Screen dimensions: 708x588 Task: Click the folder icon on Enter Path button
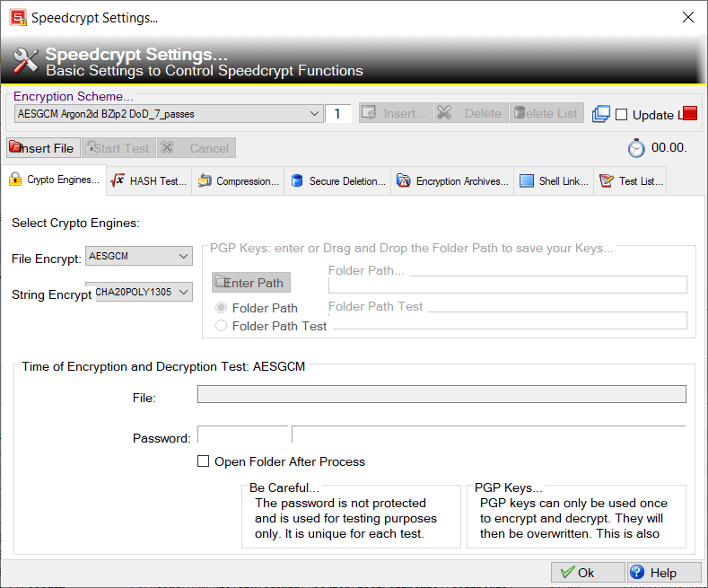click(x=222, y=282)
